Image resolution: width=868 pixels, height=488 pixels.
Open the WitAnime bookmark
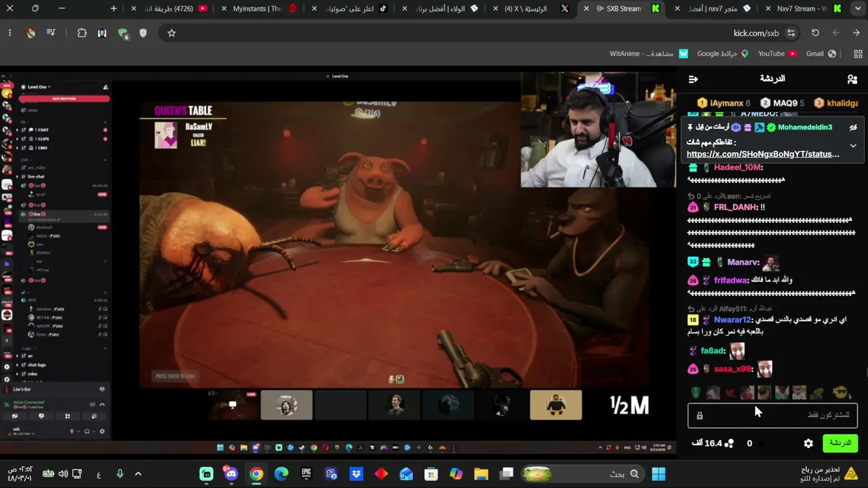[649, 54]
